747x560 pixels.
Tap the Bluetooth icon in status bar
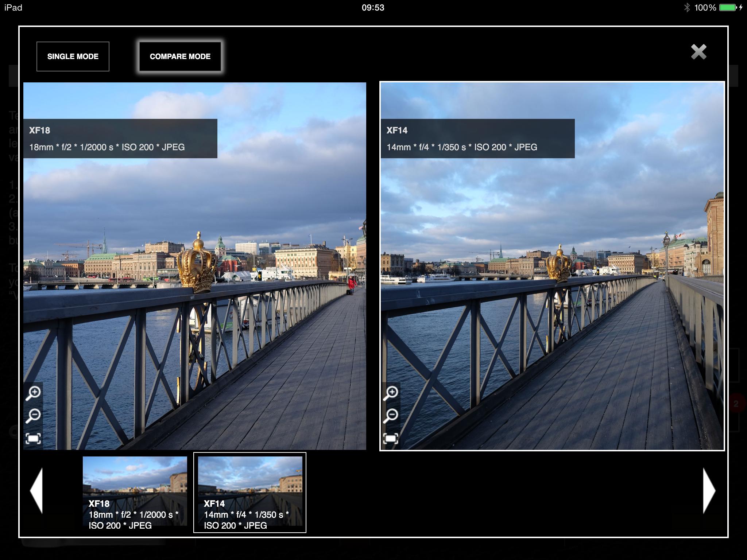687,8
